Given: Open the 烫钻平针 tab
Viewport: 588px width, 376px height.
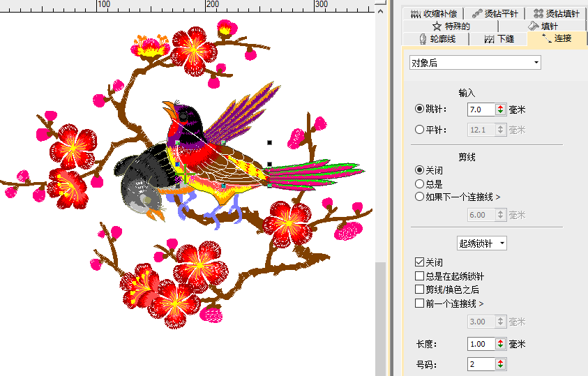Looking at the screenshot, I should click(495, 14).
